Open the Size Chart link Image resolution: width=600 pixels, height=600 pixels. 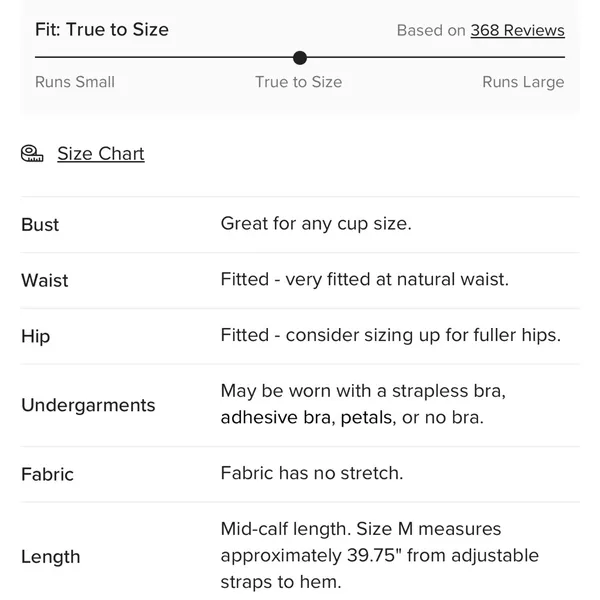(x=101, y=154)
